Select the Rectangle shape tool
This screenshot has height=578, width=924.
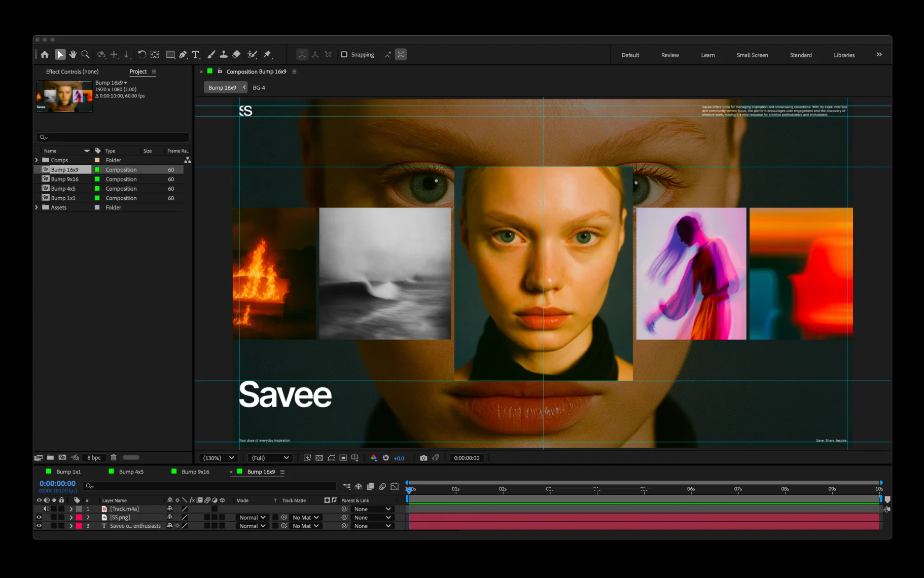coord(170,54)
